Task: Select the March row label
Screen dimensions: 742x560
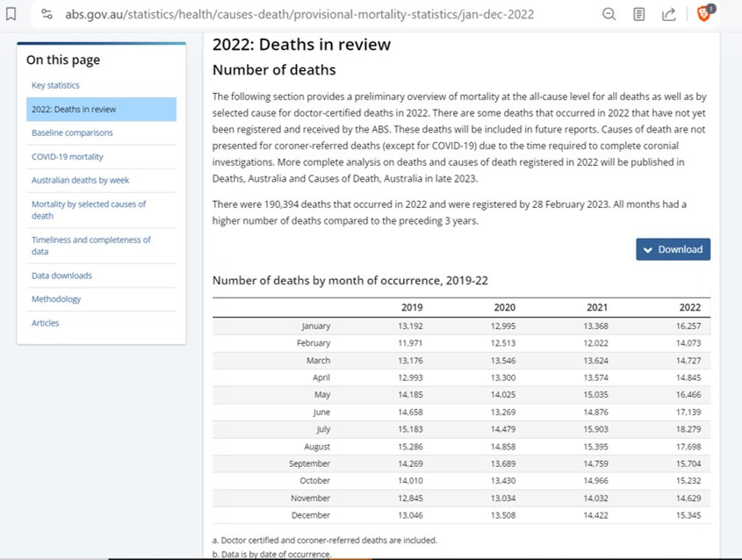Action: tap(318, 361)
